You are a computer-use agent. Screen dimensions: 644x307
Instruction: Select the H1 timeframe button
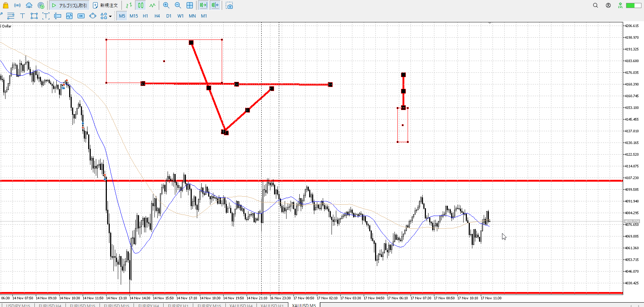145,16
